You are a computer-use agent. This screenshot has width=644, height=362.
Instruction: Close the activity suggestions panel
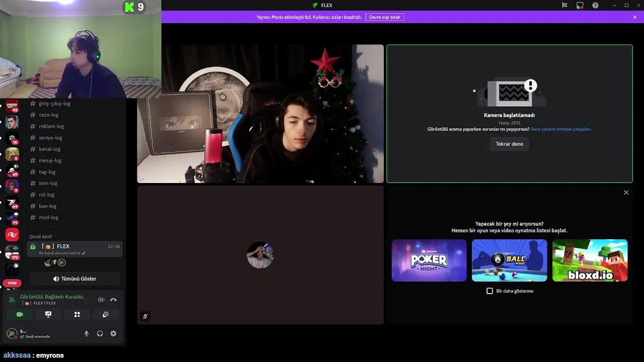click(x=626, y=193)
